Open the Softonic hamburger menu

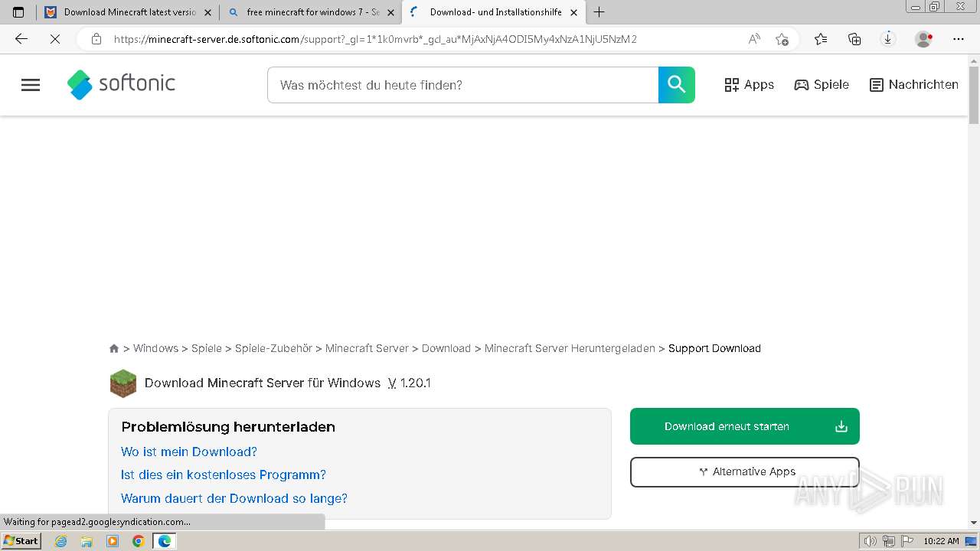pyautogui.click(x=31, y=85)
